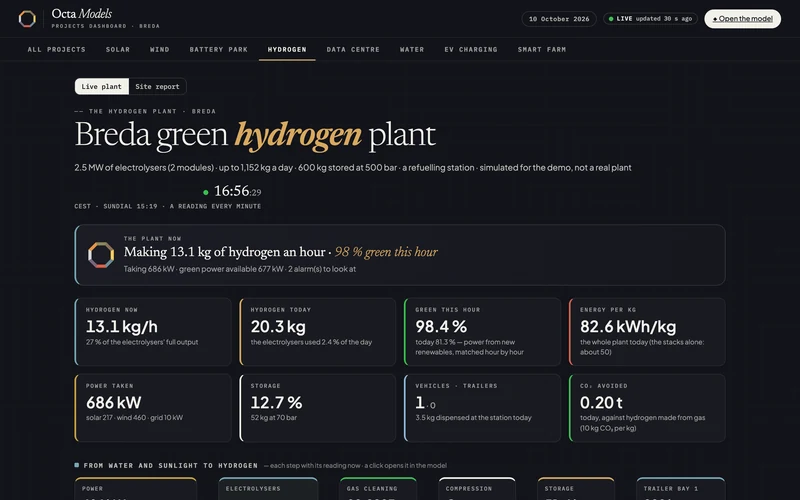
Task: Click the green dot beside the clock
Action: coord(206,192)
